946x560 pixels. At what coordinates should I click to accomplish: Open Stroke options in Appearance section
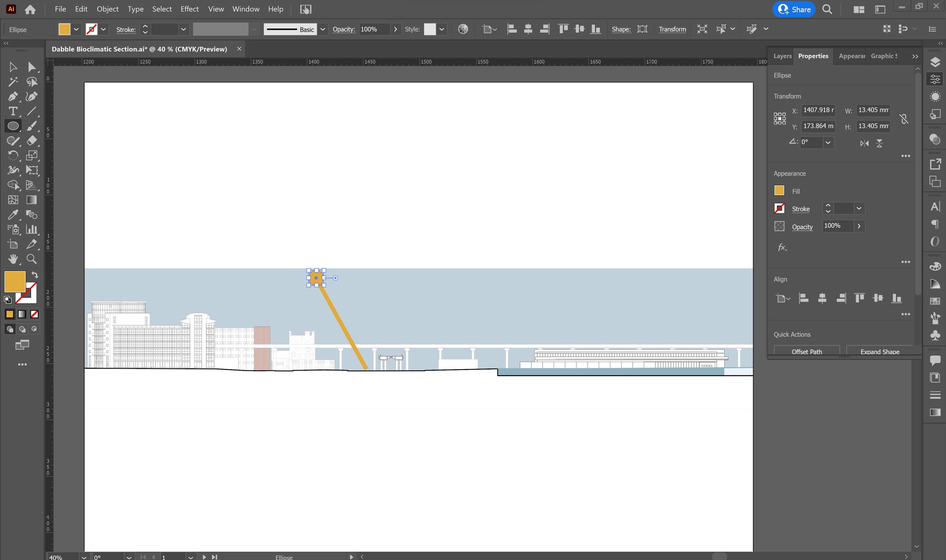tap(801, 209)
